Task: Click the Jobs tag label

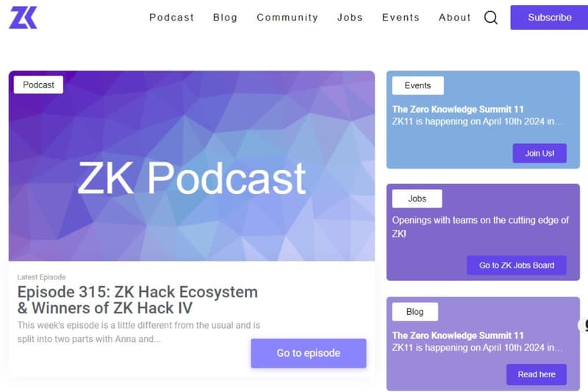Action: (417, 199)
